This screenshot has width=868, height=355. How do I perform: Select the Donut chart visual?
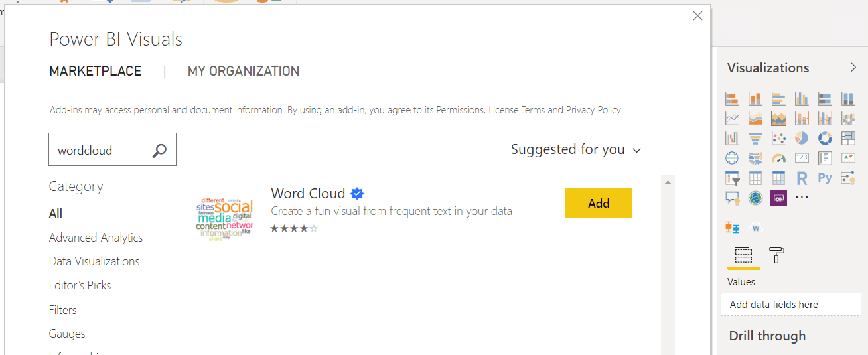click(x=825, y=139)
